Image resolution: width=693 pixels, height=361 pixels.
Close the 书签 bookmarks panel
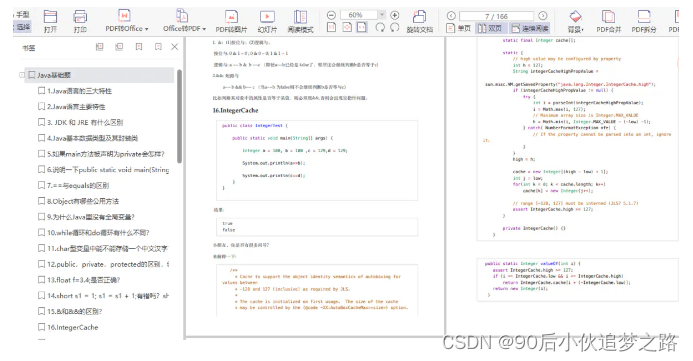tap(175, 47)
